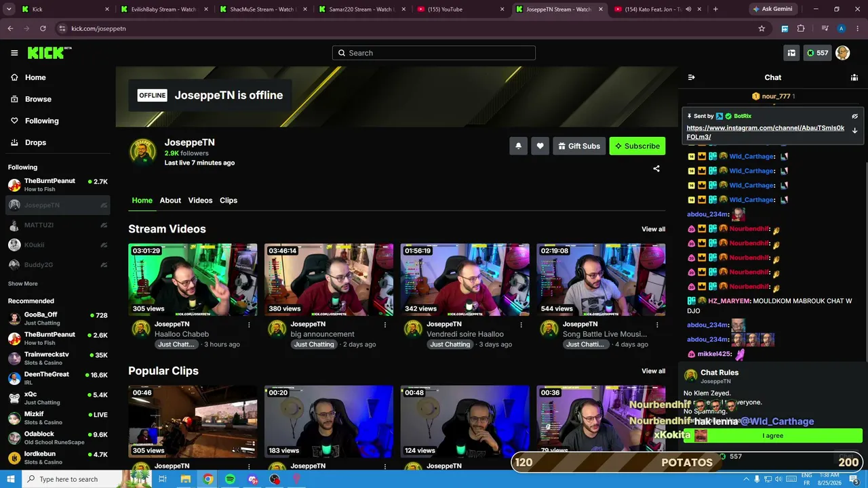Open the inventory chest icon in Kick header
This screenshot has width=868, height=488.
791,53
